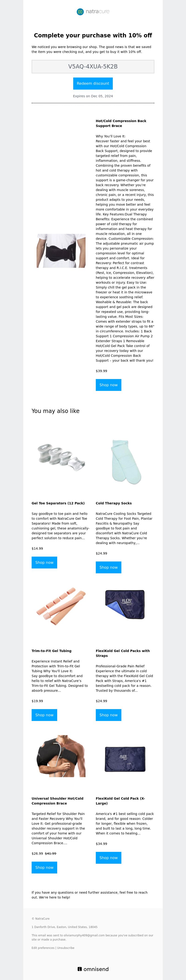
Task: Open the back support brace product image
Action: point(61,251)
